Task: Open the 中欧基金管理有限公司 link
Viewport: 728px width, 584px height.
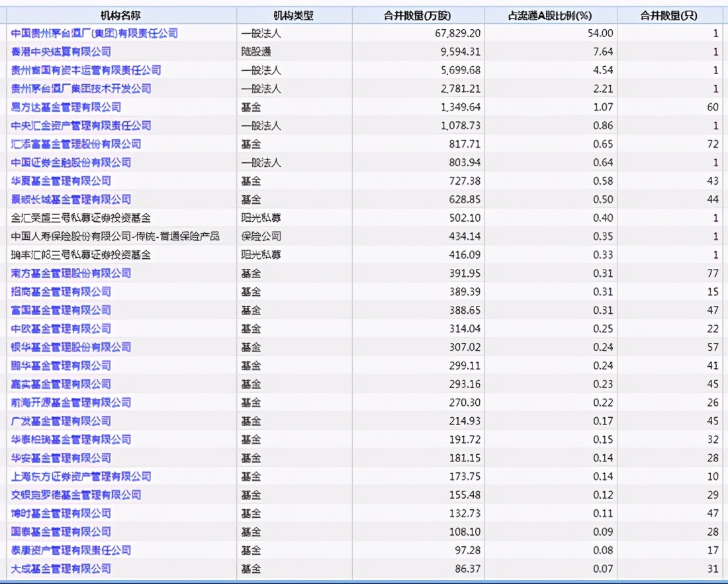Action: click(x=61, y=329)
